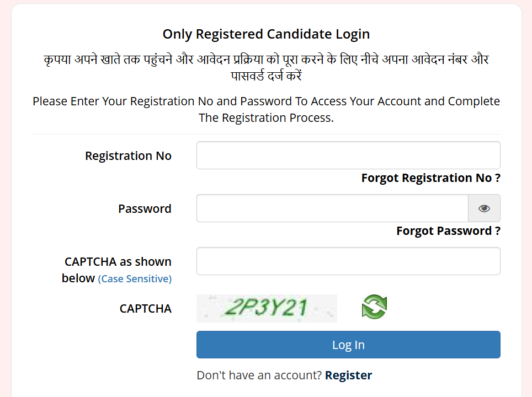Select the CAPTCHA entry field
Viewport: 532px width, 397px height.
pyautogui.click(x=348, y=261)
